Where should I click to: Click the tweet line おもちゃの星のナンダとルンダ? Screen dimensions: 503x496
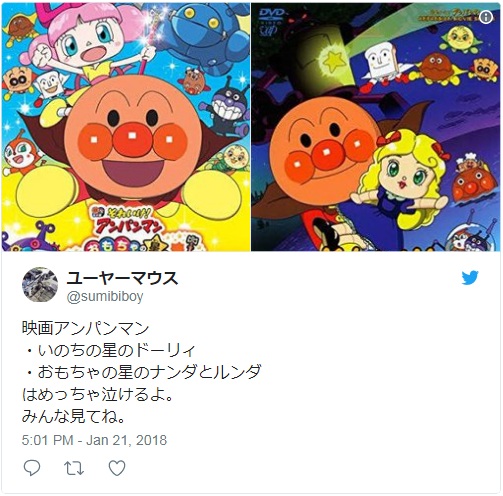143,372
